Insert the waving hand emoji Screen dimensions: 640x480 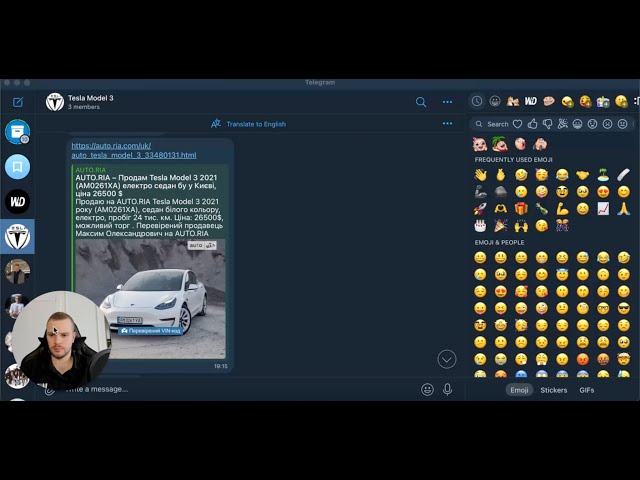point(480,175)
